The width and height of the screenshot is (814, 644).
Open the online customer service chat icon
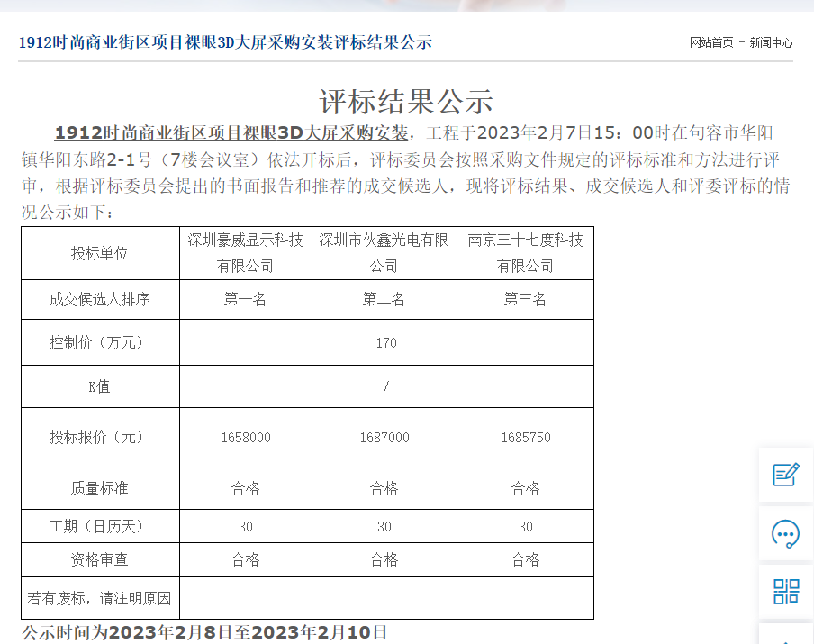click(786, 533)
